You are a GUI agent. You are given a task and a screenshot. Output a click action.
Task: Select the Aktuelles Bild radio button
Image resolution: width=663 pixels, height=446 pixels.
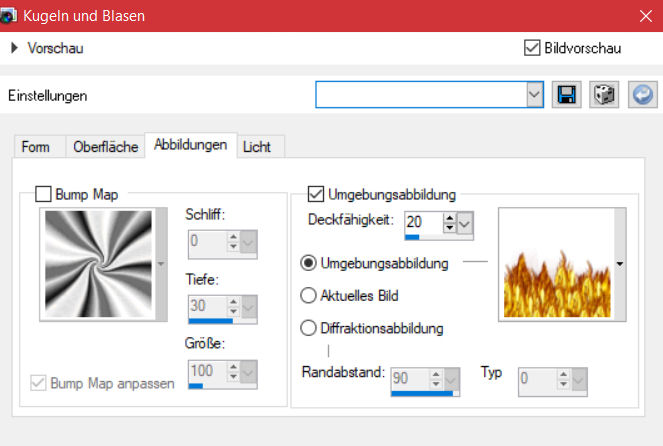pyautogui.click(x=308, y=295)
